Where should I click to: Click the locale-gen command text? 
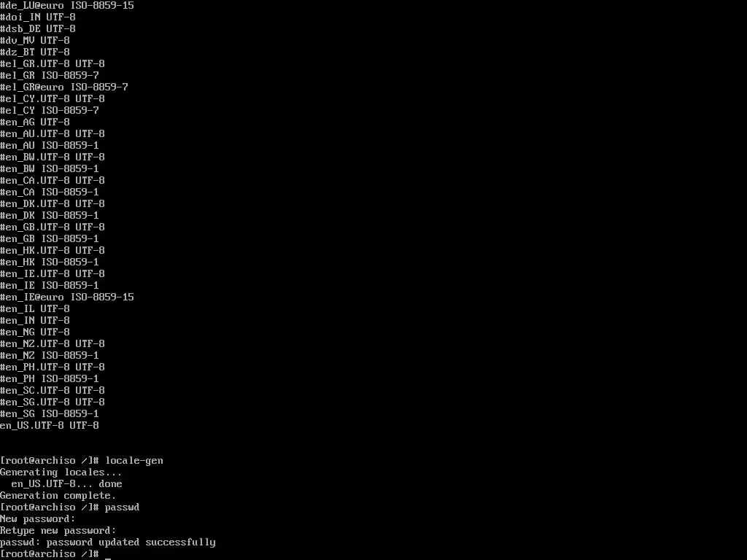[x=134, y=461]
